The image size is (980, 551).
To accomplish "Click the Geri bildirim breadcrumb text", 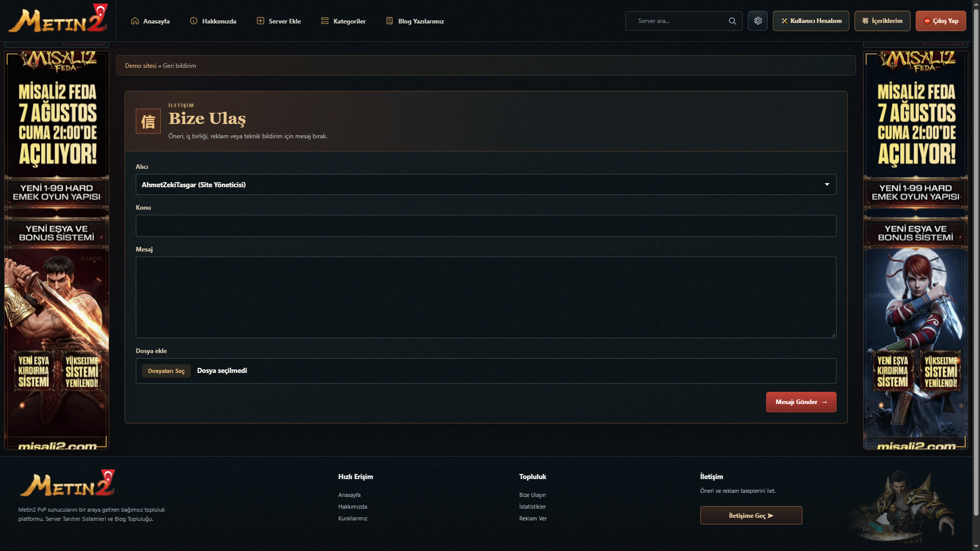I will [180, 66].
